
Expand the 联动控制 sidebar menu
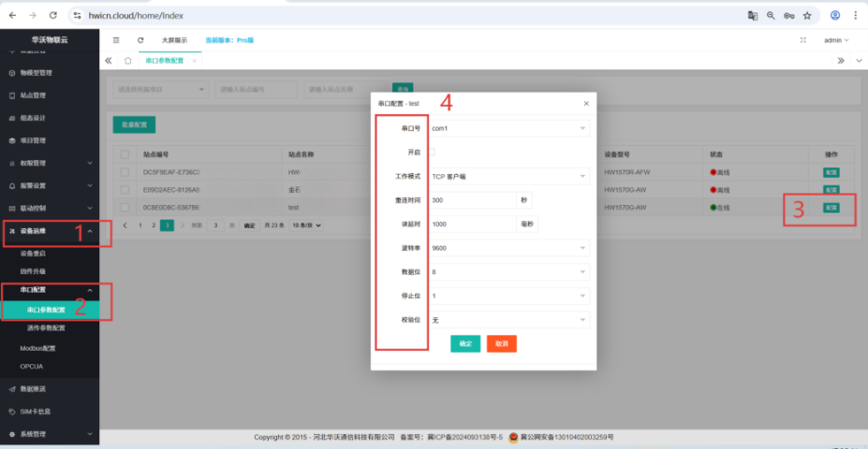(50, 209)
